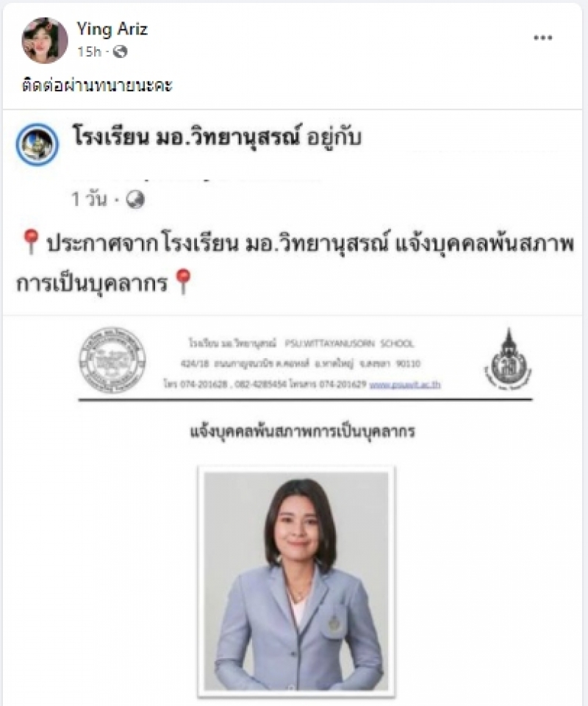The image size is (588, 706).
Task: Click the public globe icon beside 15h
Action: pos(120,51)
